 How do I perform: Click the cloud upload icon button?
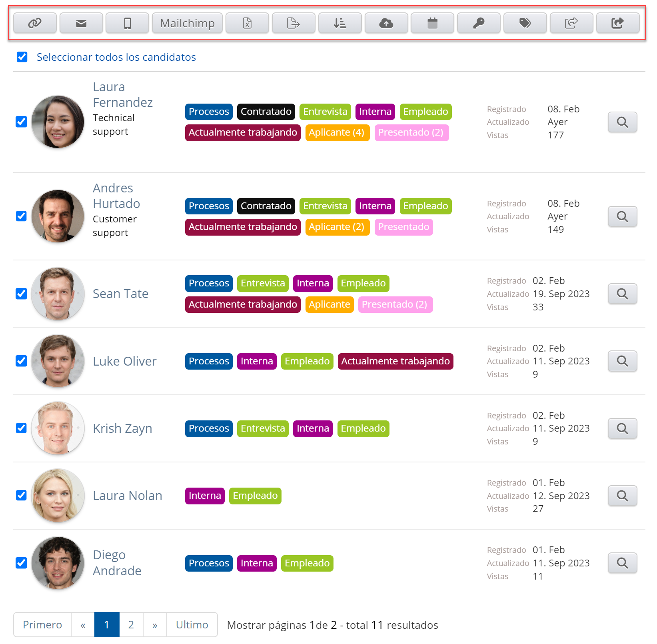pyautogui.click(x=386, y=23)
